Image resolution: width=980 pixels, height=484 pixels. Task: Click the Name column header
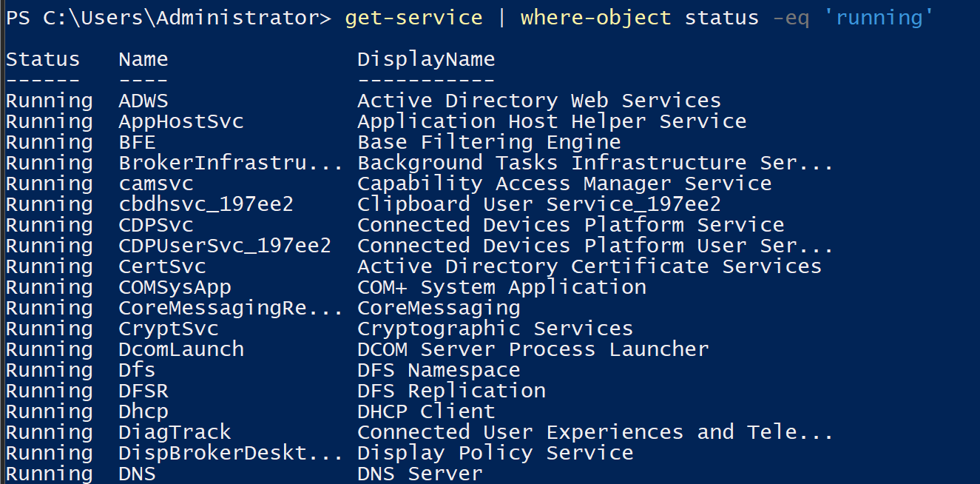143,59
